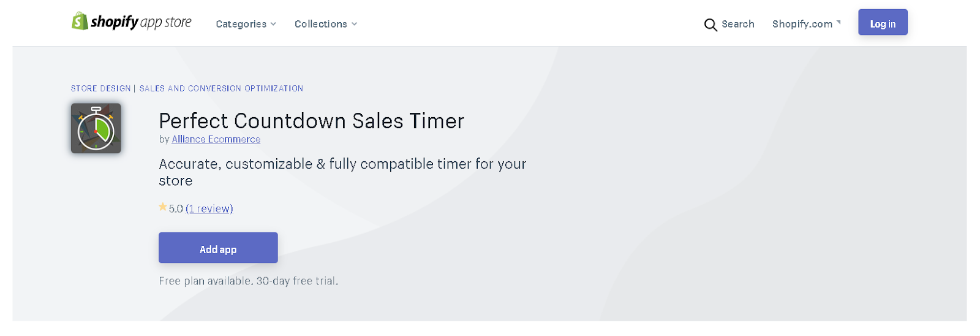Open the Shopify.com link

(802, 24)
